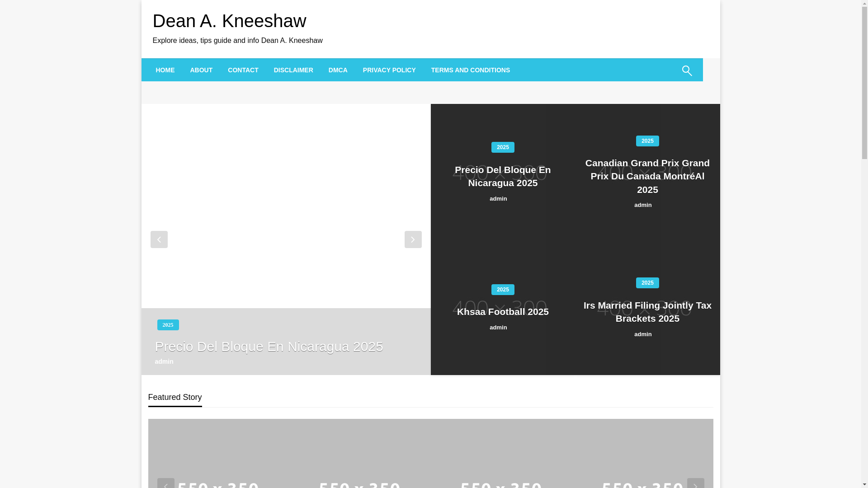Open first Featured Story thumbnail
This screenshot has width=868, height=488.
coord(219,454)
